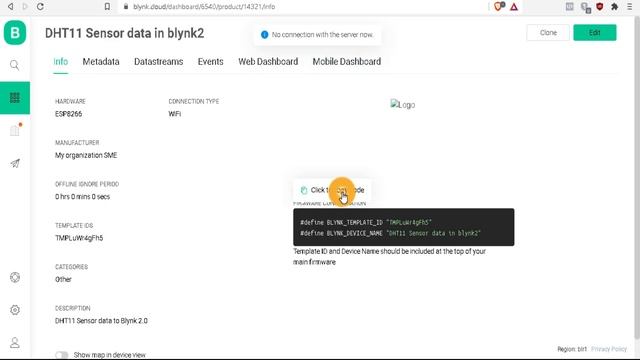The height and width of the screenshot is (360, 640).
Task: Open the lifebuoy help icon in sidebar
Action: pos(15,278)
